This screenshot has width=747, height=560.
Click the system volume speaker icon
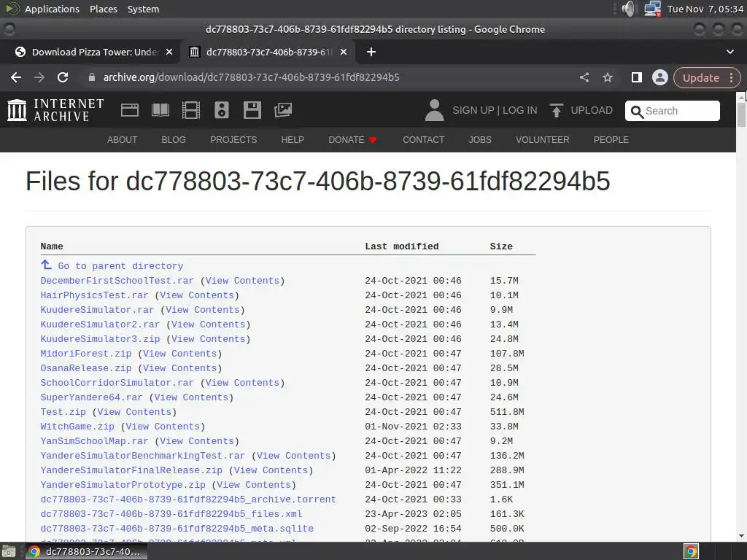click(629, 9)
